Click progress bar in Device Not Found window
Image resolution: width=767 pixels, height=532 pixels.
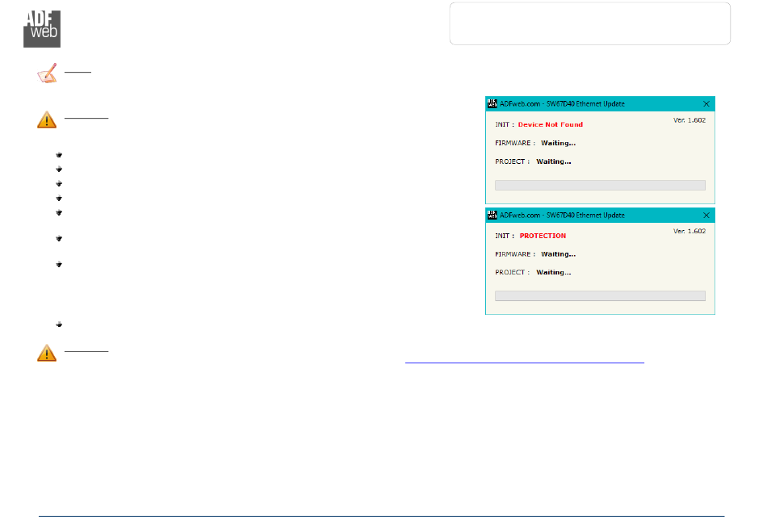pos(600,186)
